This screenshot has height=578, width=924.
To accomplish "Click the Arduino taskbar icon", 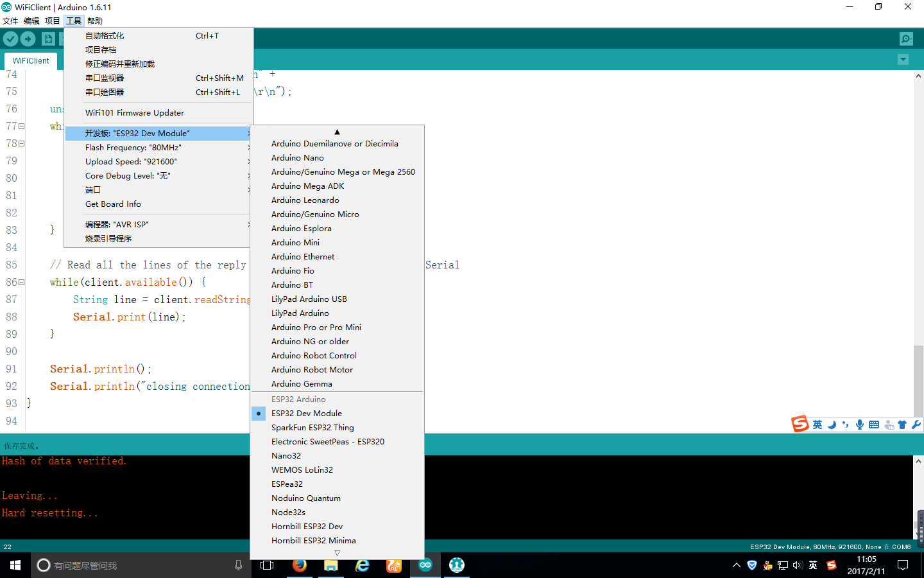I will 425,565.
